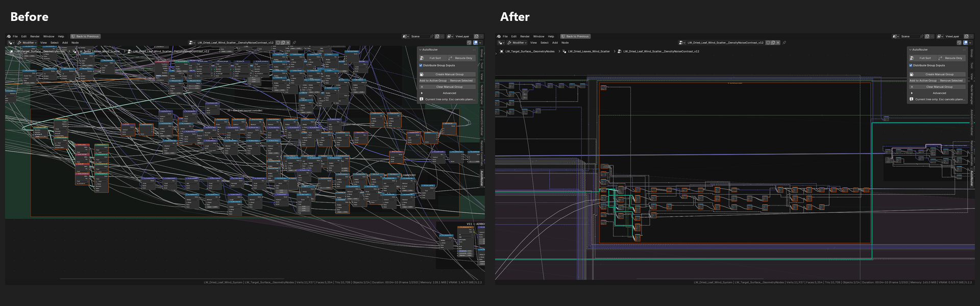Click Blender logo icon in Before window

[x=9, y=36]
